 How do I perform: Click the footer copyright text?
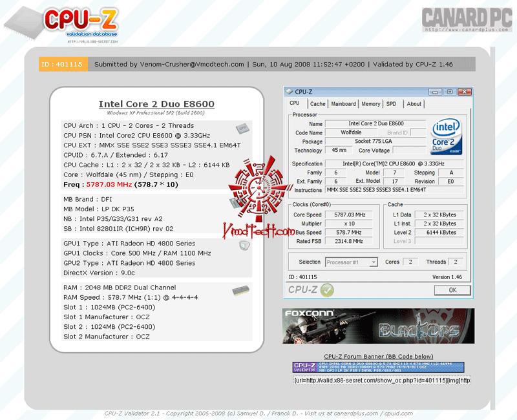click(258, 414)
